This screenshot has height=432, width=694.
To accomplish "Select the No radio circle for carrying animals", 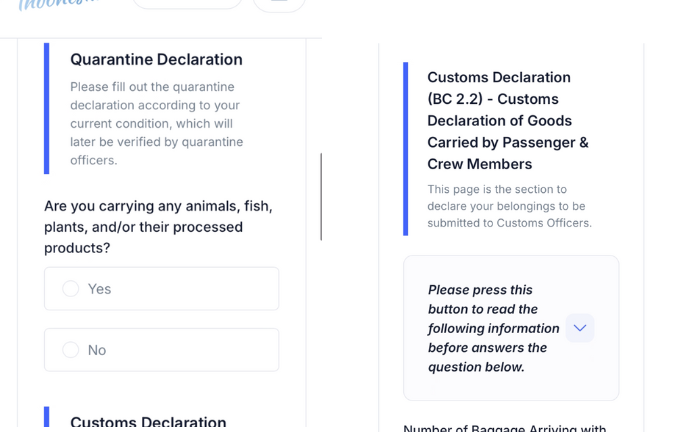I will coord(71,350).
